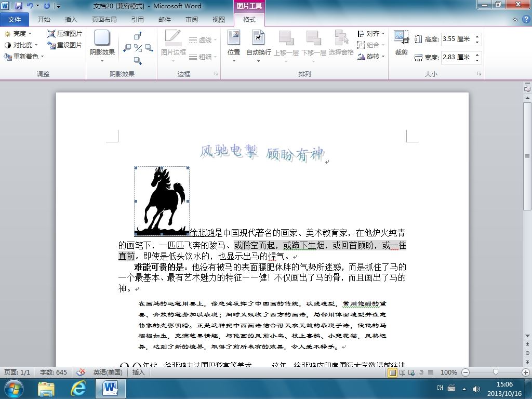Click the zoom slider handle

point(496,373)
